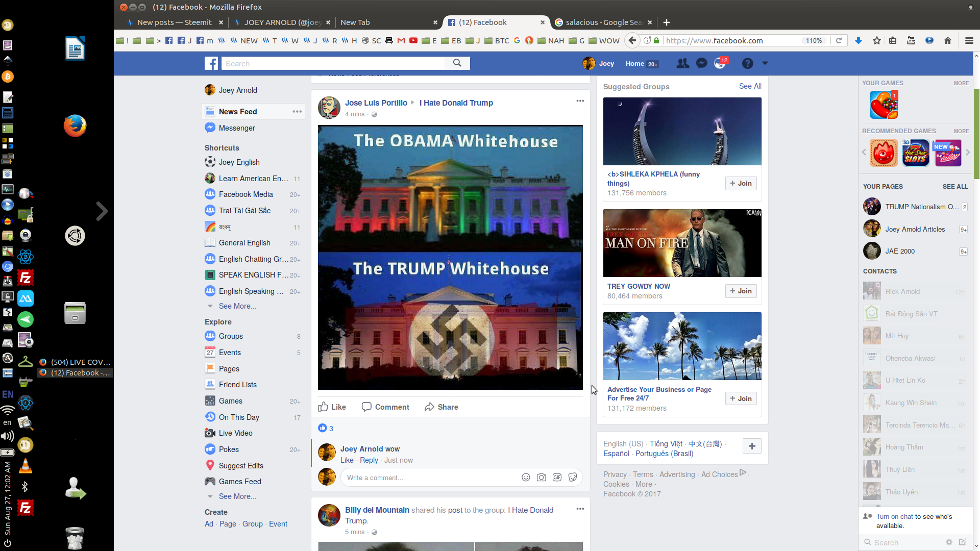
Task: Click Turn on chat link
Action: click(894, 516)
